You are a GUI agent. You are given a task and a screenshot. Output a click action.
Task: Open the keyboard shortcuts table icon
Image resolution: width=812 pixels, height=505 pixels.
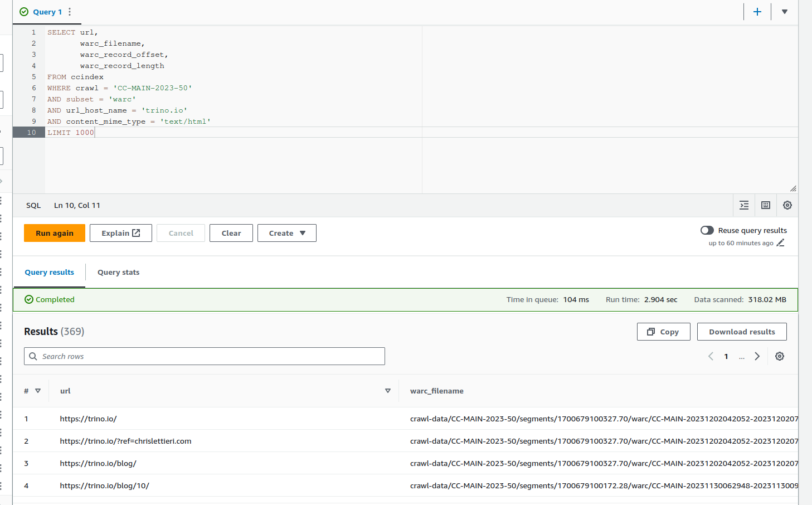coord(766,205)
